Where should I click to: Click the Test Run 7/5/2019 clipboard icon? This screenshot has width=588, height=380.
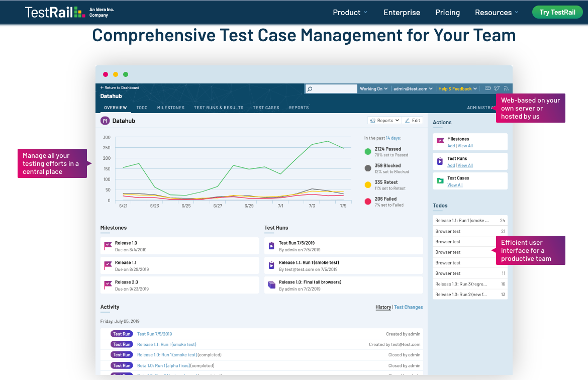point(272,246)
